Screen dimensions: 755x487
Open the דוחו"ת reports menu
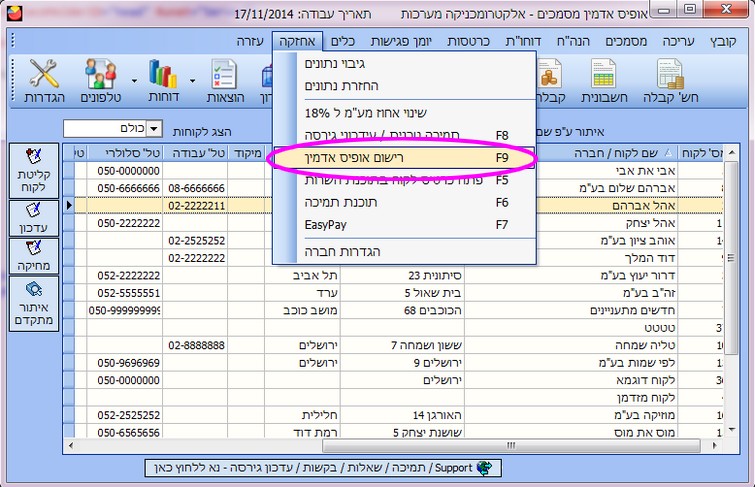coord(523,41)
